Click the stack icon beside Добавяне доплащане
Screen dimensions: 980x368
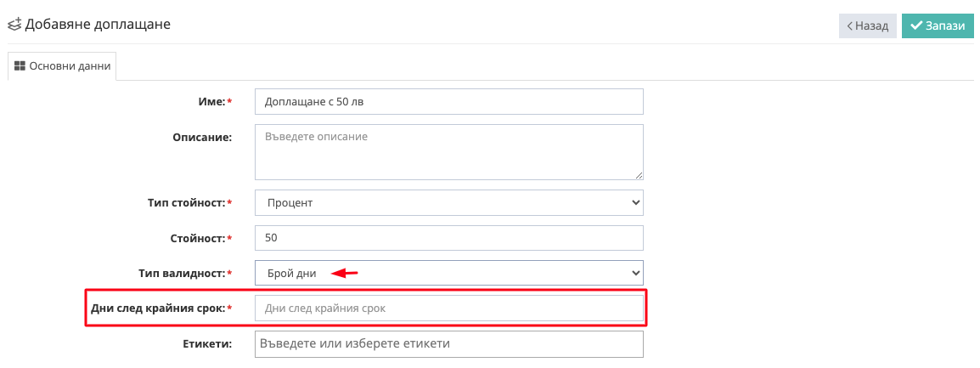(x=14, y=25)
